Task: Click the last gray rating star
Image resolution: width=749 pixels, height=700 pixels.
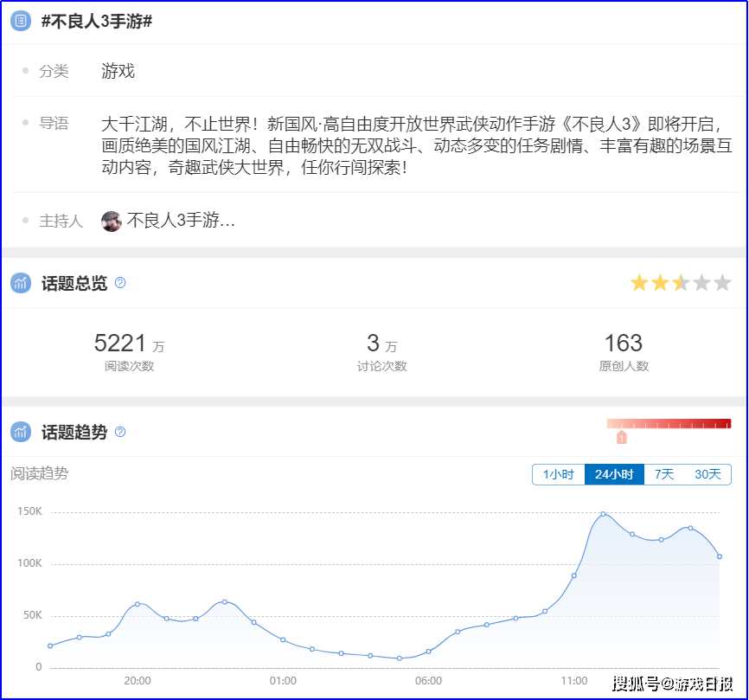Action: pyautogui.click(x=722, y=283)
